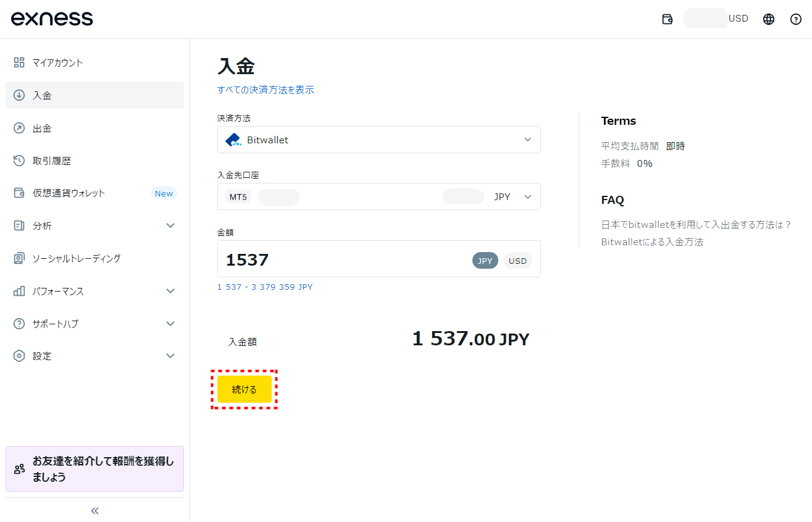Select JPY currency toggle
Image resolution: width=812 pixels, height=522 pixels.
(485, 261)
